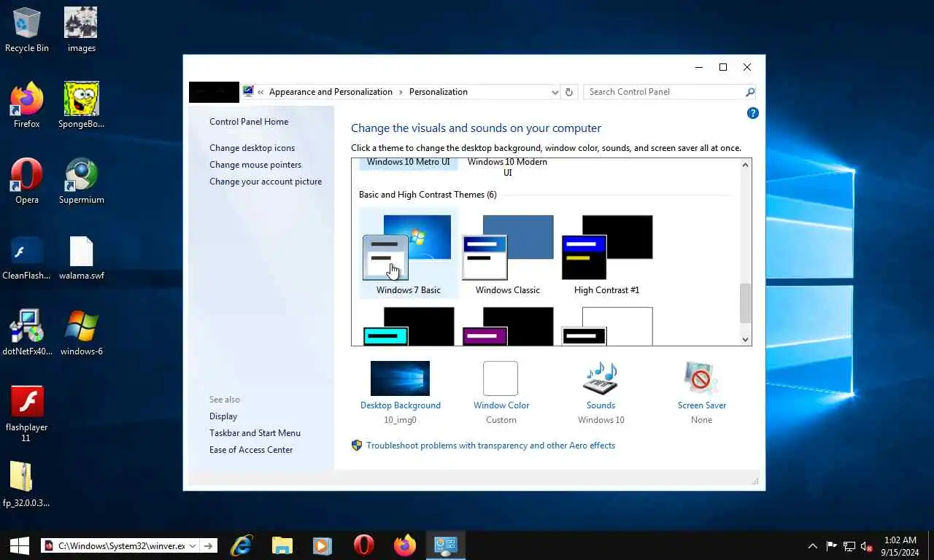Open the Recycle Bin desktop icon
Image resolution: width=934 pixels, height=560 pixels.
(x=27, y=30)
